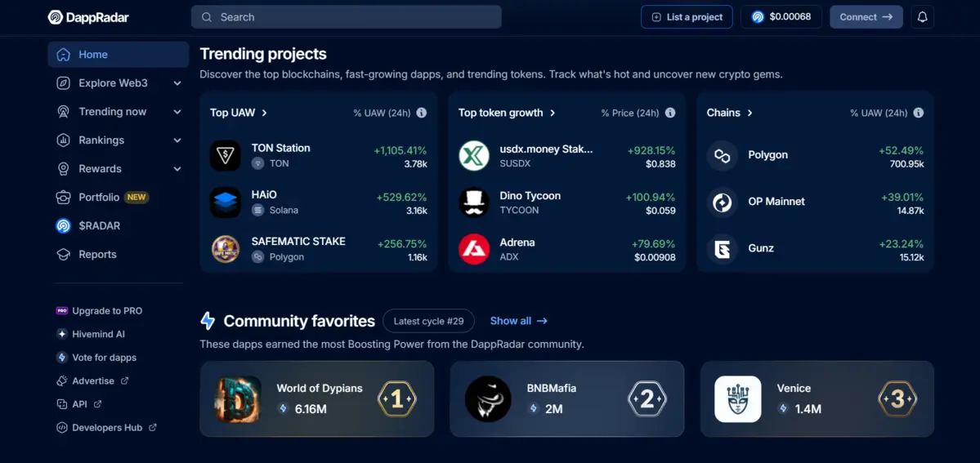Open TON Station project icon
Image resolution: width=980 pixels, height=463 pixels.
[x=225, y=155]
